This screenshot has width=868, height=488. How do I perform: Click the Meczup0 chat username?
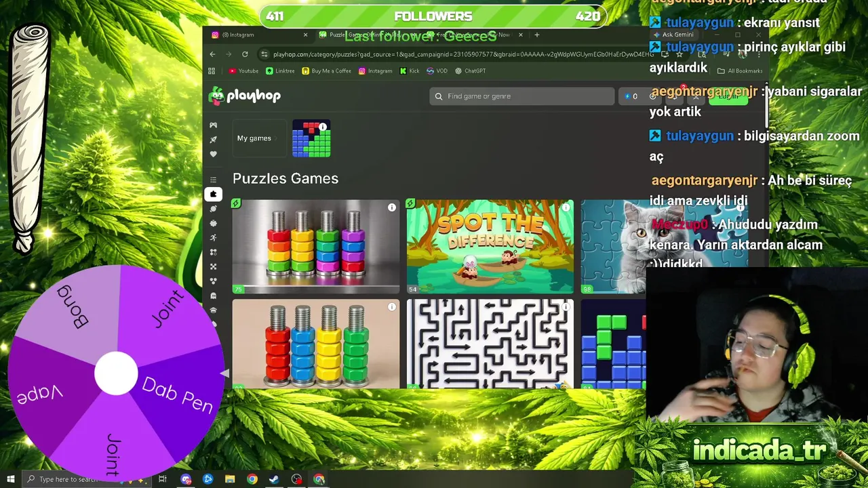pyautogui.click(x=680, y=224)
